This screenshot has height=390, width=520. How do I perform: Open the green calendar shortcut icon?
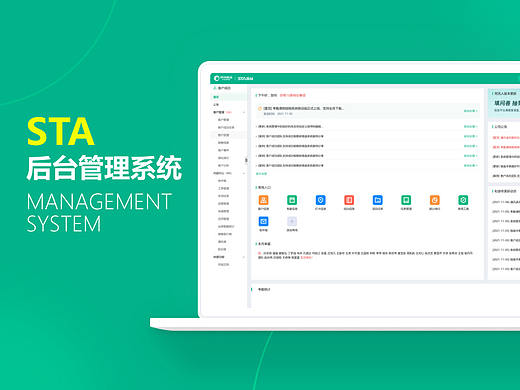point(292,200)
